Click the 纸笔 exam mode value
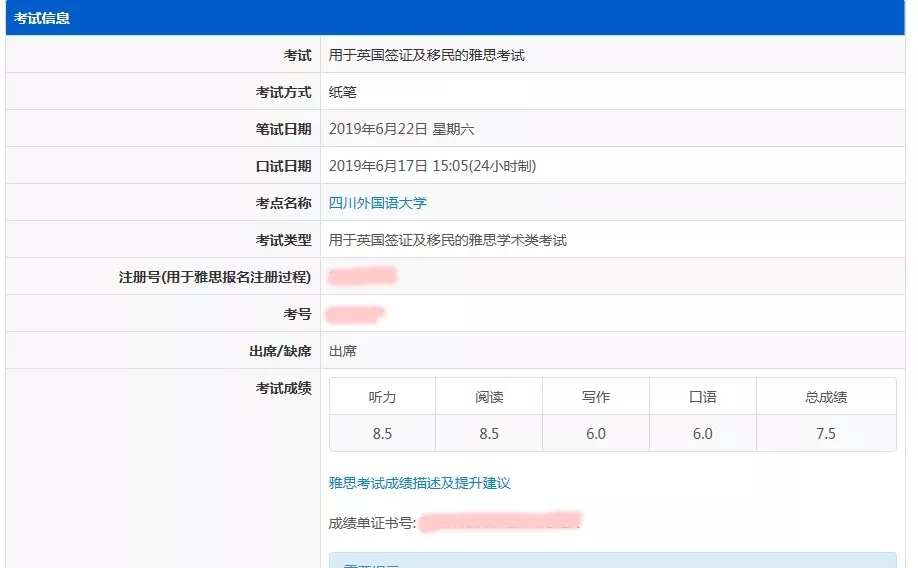The width and height of the screenshot is (918, 568). click(x=342, y=93)
